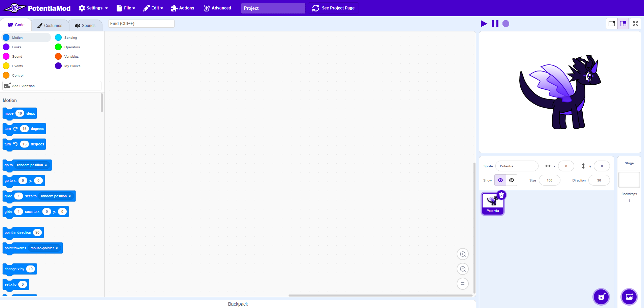Open the Edit dropdown menu
644x308 pixels.
(x=153, y=8)
